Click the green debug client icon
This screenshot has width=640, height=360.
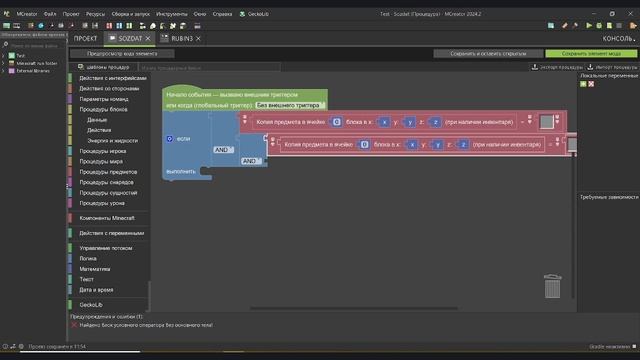pyautogui.click(x=599, y=26)
